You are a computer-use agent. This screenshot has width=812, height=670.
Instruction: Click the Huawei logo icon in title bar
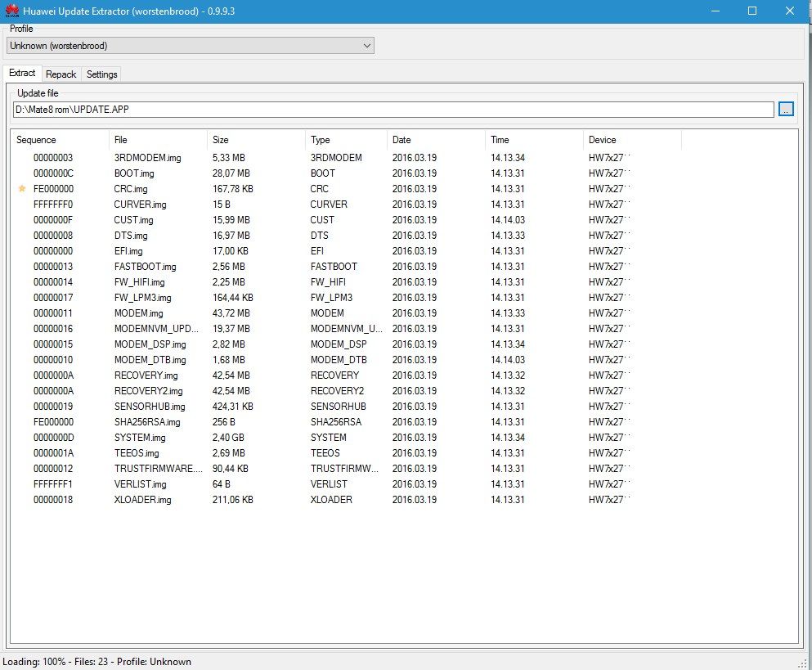click(x=12, y=11)
